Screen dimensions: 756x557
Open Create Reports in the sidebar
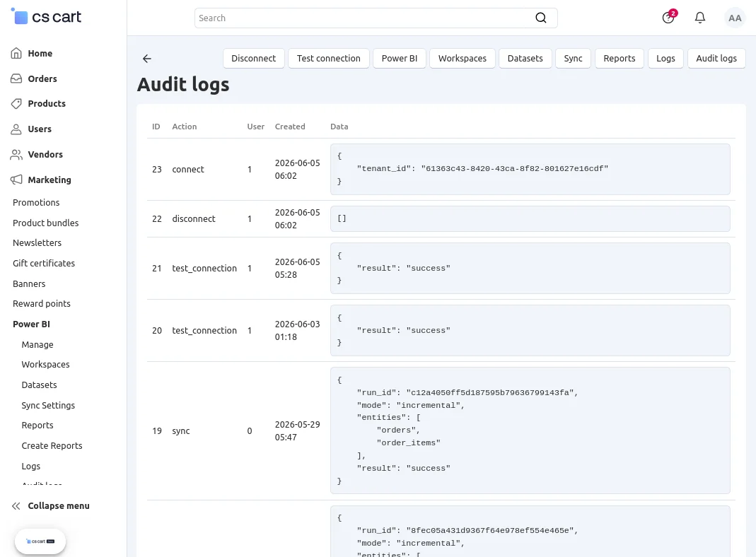coord(52,446)
